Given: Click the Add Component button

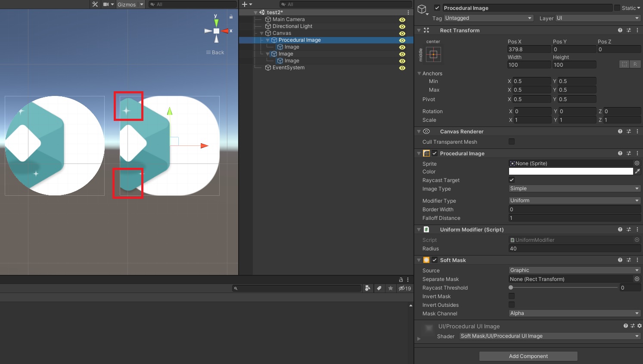Looking at the screenshot, I should click(528, 356).
